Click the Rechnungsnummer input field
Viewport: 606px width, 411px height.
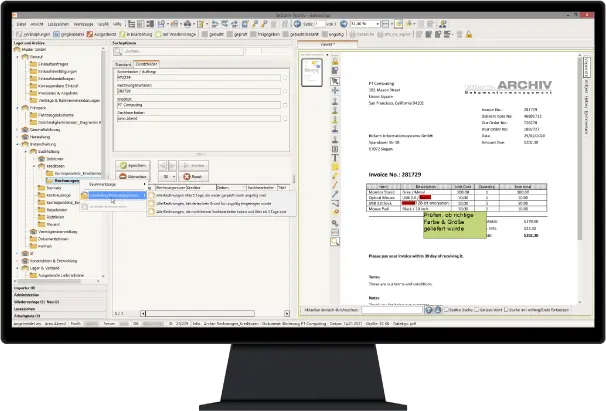(199, 91)
